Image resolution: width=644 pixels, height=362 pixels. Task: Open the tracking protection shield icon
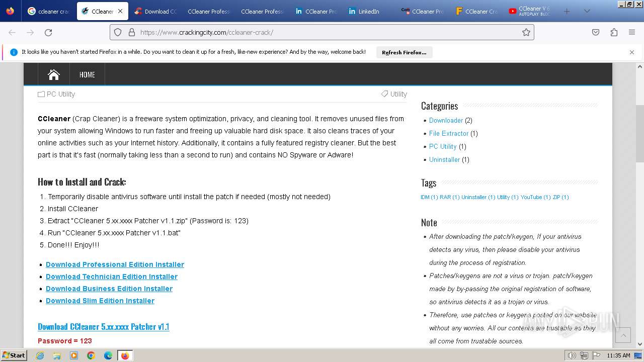118,32
